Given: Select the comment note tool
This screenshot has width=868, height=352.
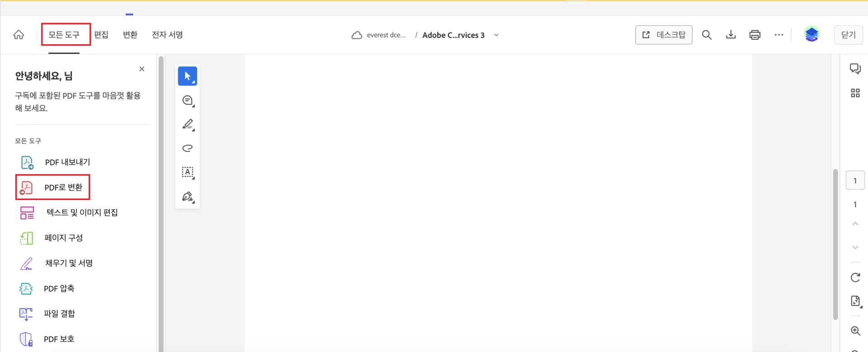Looking at the screenshot, I should [188, 100].
